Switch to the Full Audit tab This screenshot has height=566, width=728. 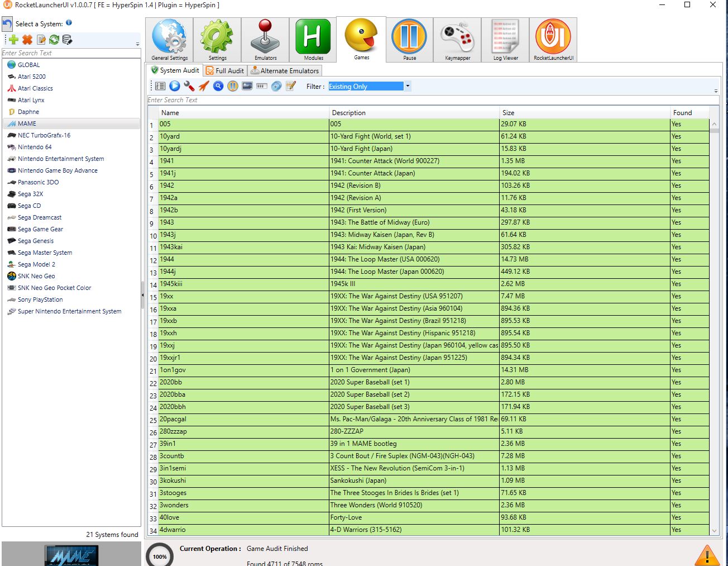click(225, 71)
